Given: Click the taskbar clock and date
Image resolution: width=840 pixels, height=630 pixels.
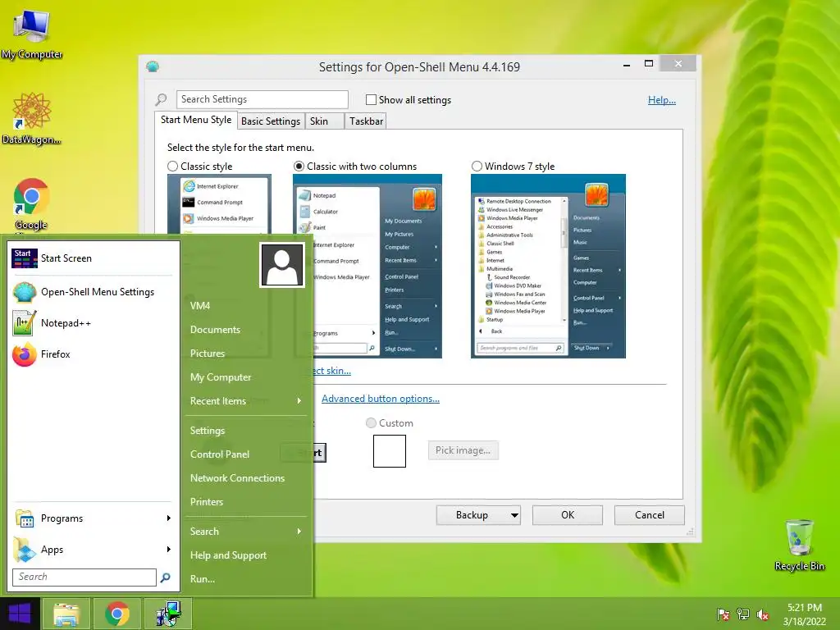Looking at the screenshot, I should [804, 614].
